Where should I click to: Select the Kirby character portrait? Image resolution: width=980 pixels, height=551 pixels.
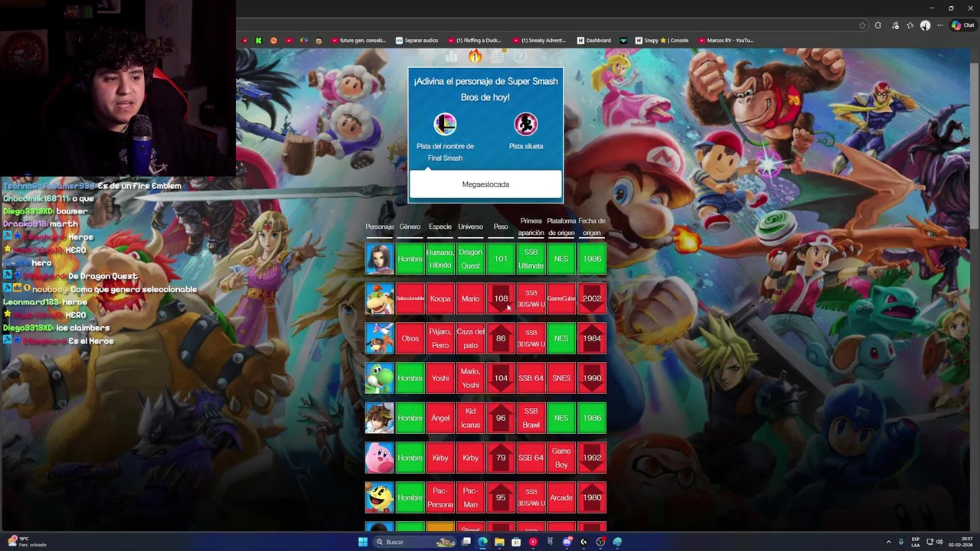[380, 458]
